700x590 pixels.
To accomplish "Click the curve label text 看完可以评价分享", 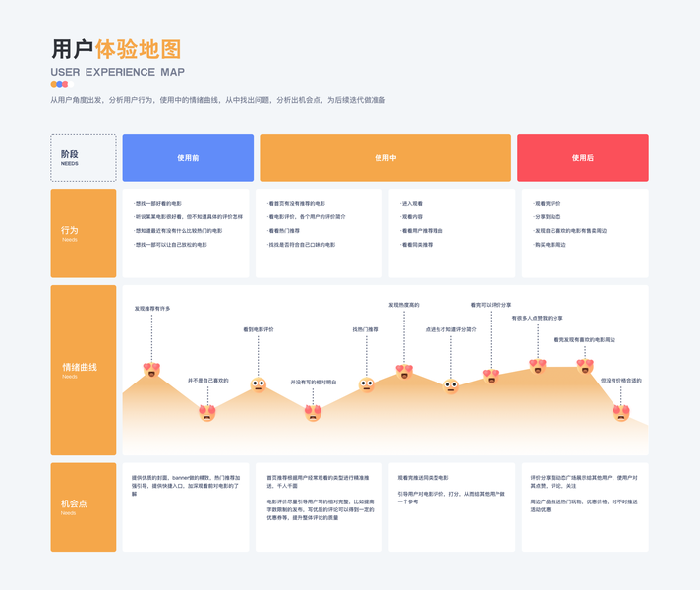I will pyautogui.click(x=491, y=305).
